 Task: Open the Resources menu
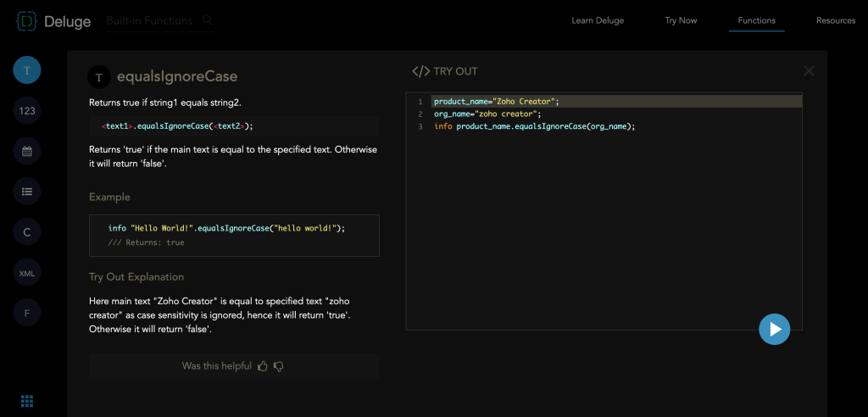pos(835,20)
